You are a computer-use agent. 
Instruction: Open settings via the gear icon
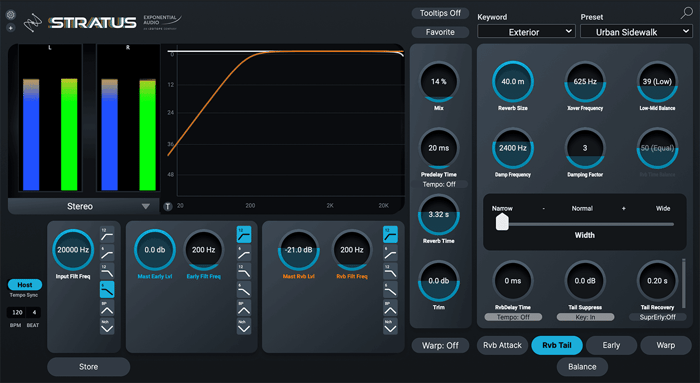click(11, 15)
